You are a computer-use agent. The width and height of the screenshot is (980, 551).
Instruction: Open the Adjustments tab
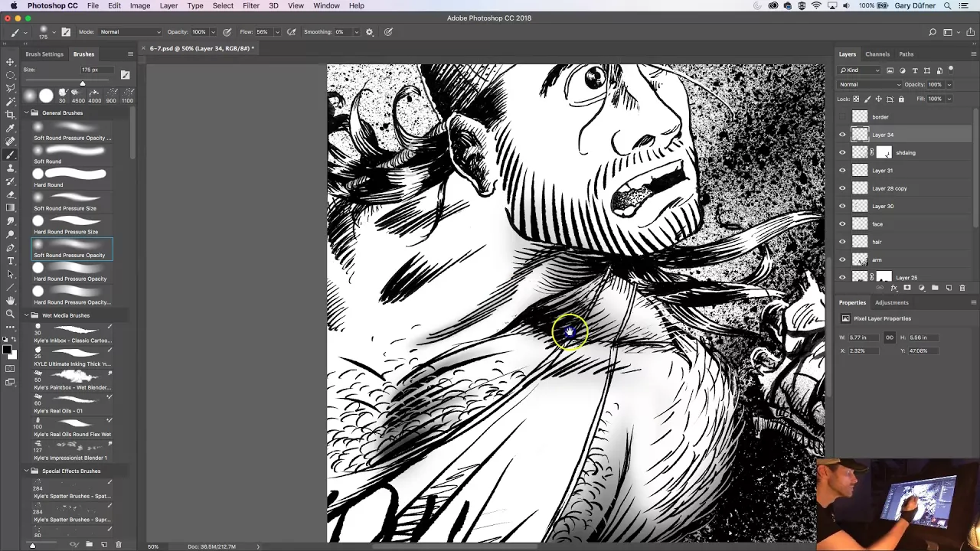[892, 302]
